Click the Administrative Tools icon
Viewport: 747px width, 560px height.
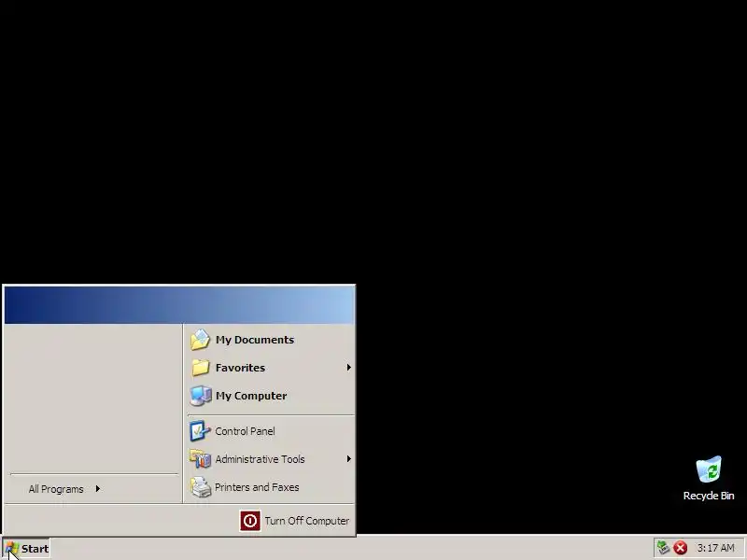pyautogui.click(x=200, y=459)
